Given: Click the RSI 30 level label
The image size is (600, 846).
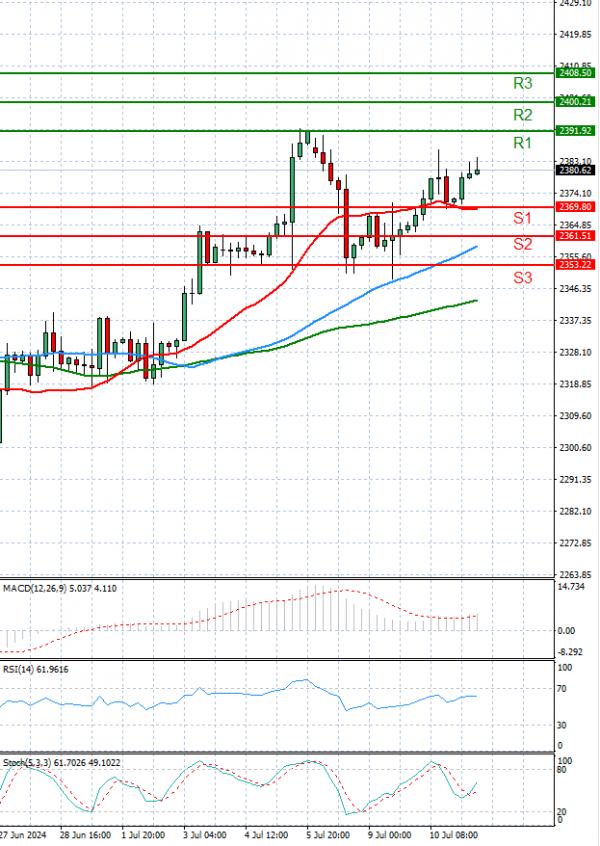Looking at the screenshot, I should coord(562,726).
